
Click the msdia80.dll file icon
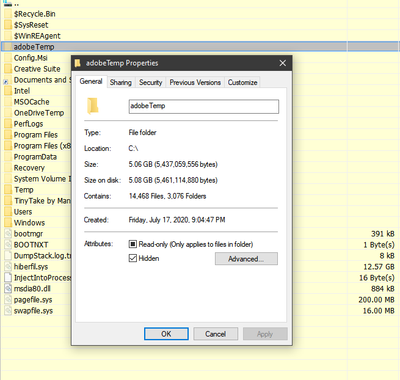(8, 289)
